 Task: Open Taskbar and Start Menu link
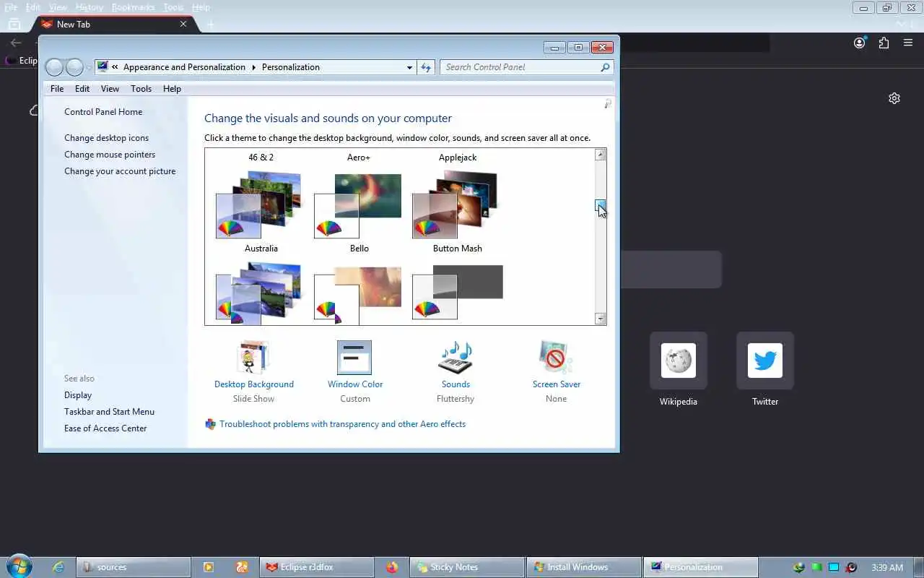tap(109, 412)
